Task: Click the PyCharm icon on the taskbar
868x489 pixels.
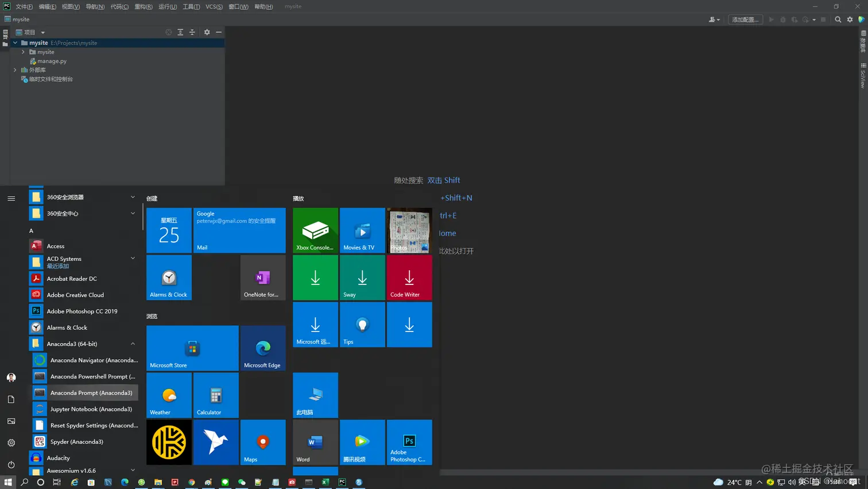Action: tap(342, 482)
